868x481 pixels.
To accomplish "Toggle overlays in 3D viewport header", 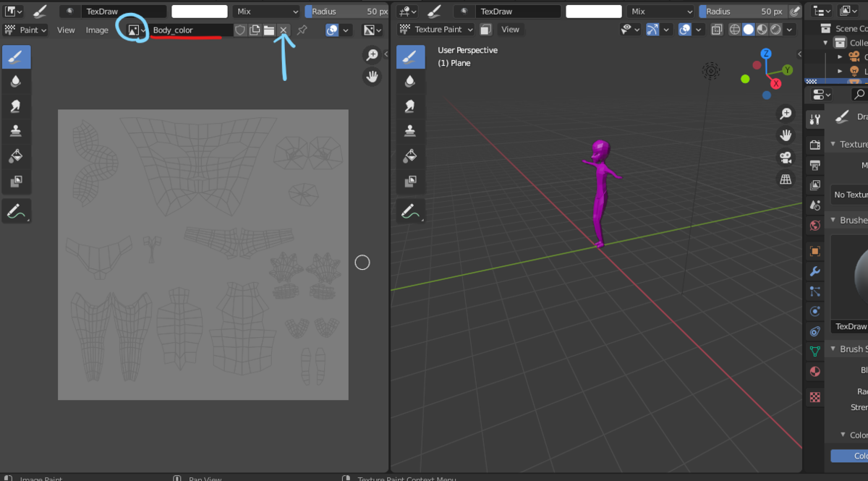I will 684,30.
